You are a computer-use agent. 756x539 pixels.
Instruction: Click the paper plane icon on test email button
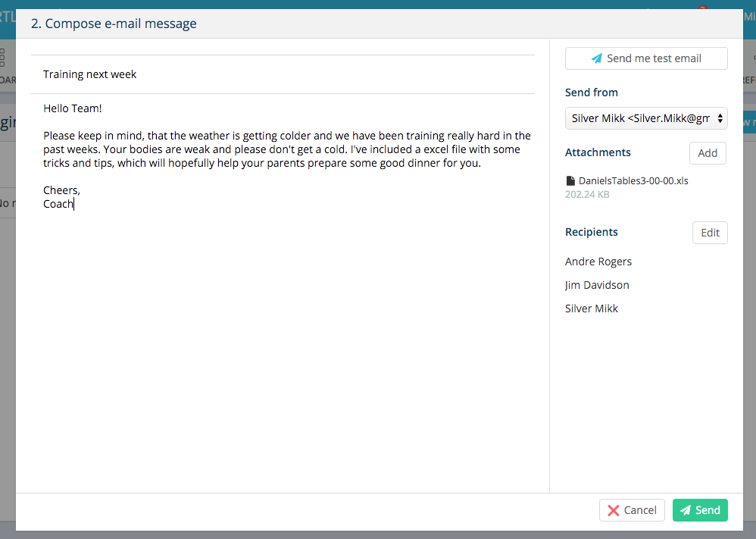pyautogui.click(x=597, y=58)
